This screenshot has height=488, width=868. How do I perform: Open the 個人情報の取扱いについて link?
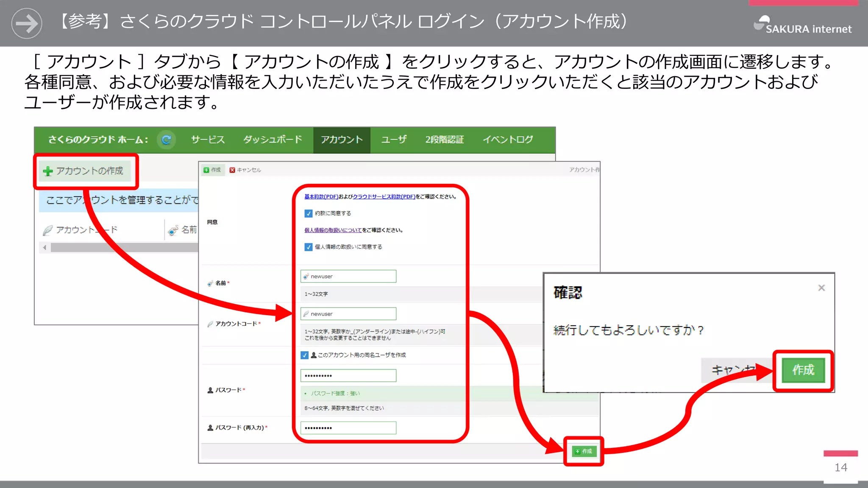(333, 230)
